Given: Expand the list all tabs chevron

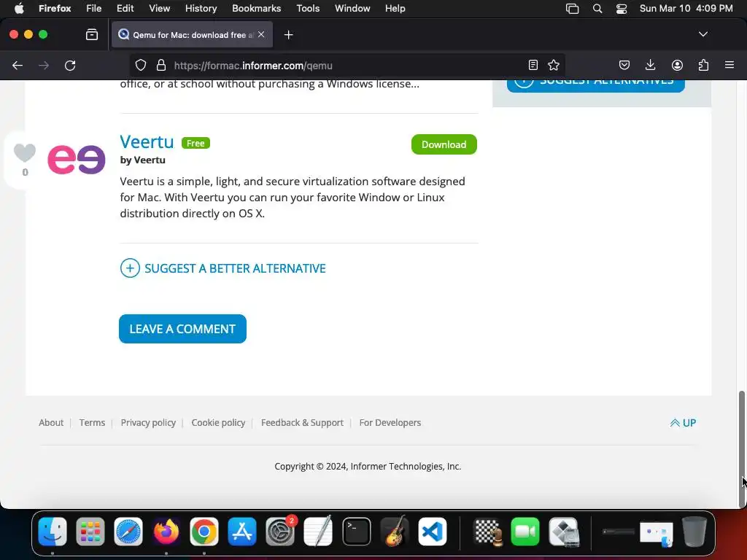Looking at the screenshot, I should pos(703,34).
